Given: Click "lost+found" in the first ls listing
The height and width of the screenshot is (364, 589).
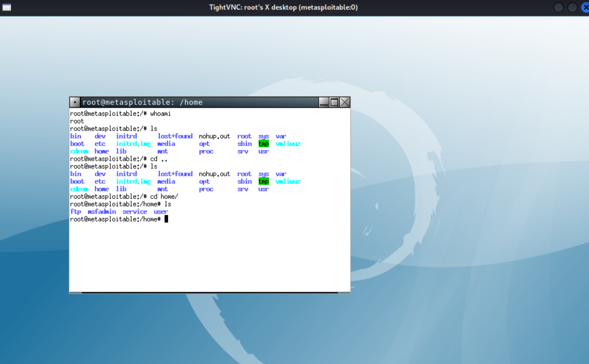Looking at the screenshot, I should tap(175, 136).
